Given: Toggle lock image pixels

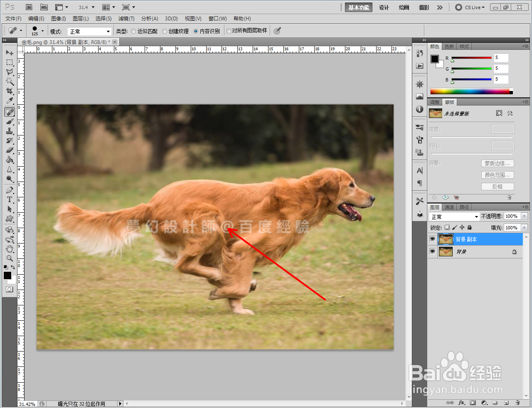Looking at the screenshot, I should (454, 227).
